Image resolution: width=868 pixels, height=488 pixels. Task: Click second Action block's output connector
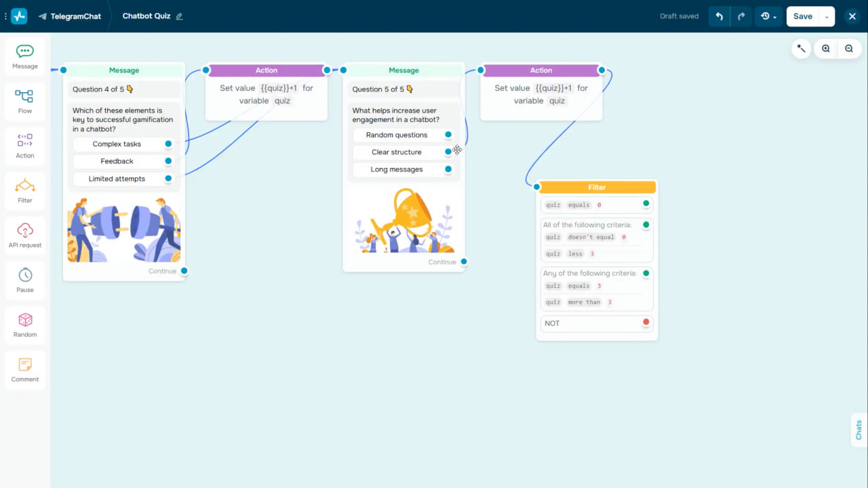coord(601,70)
